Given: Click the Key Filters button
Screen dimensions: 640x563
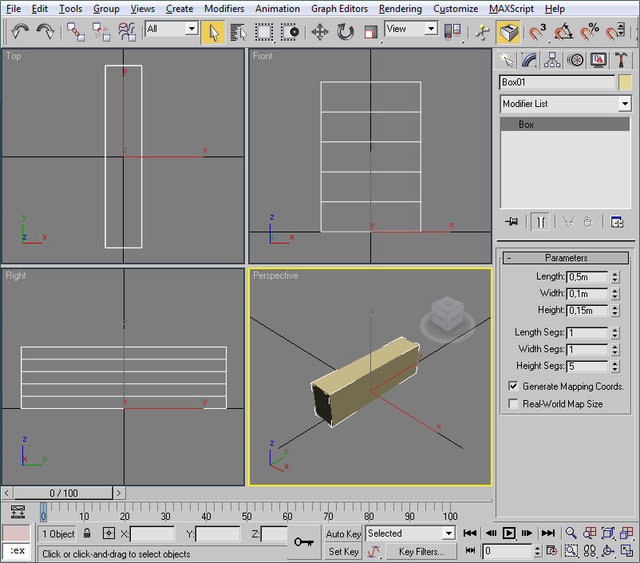Looking at the screenshot, I should tap(420, 551).
